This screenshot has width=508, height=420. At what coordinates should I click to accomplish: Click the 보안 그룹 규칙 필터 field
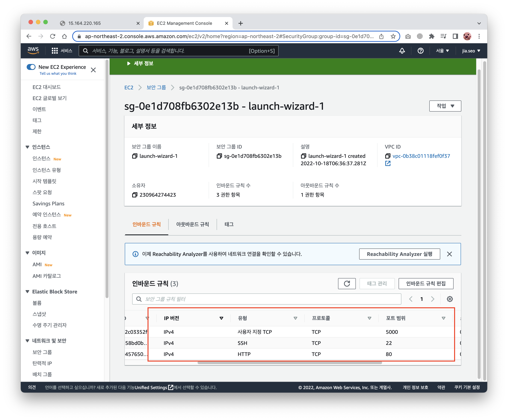pyautogui.click(x=267, y=299)
